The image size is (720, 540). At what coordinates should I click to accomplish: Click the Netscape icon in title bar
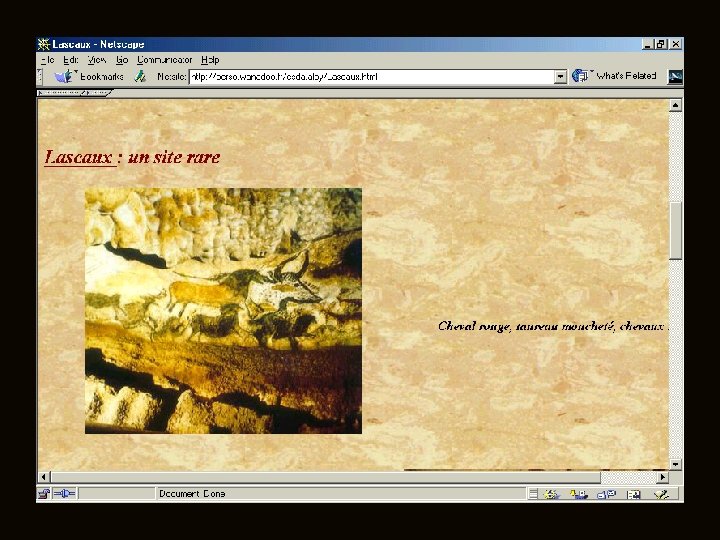tap(44, 44)
